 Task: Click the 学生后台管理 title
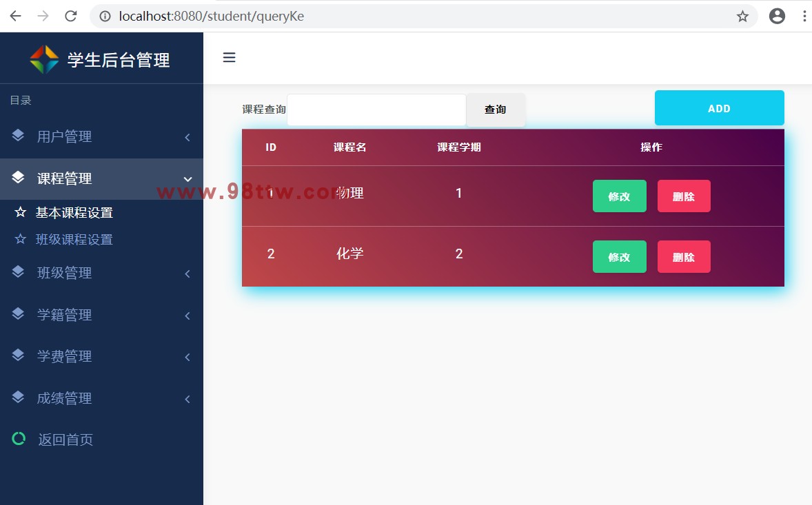click(x=119, y=60)
